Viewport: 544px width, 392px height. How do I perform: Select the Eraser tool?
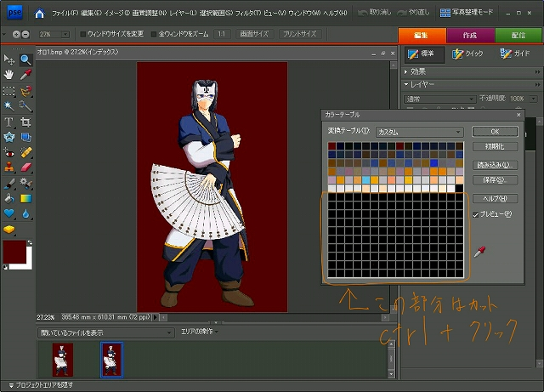25,168
